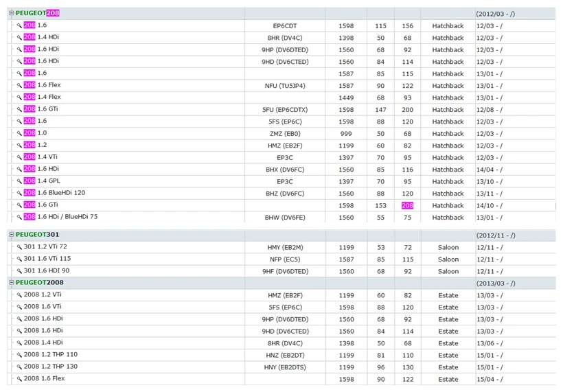Click magnifier icon of 2008 1.2 VTi
Viewport: 563px width, 392px height.
pyautogui.click(x=19, y=295)
